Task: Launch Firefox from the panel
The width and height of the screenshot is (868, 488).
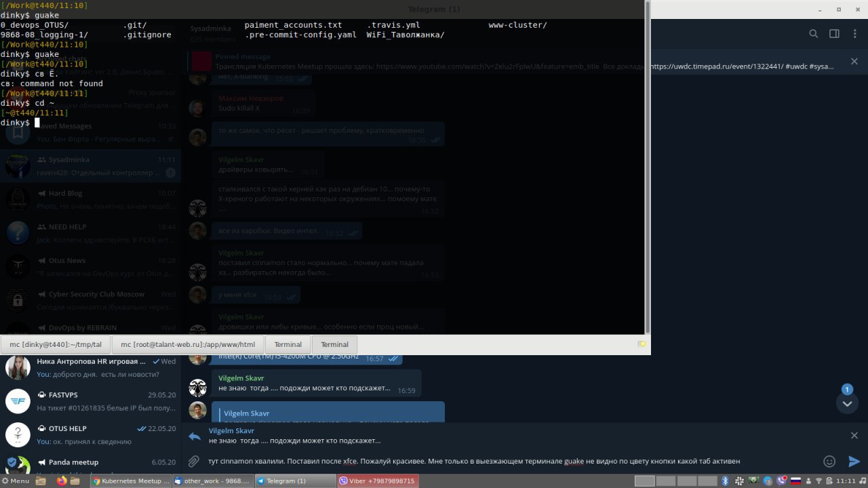Action: (x=62, y=481)
